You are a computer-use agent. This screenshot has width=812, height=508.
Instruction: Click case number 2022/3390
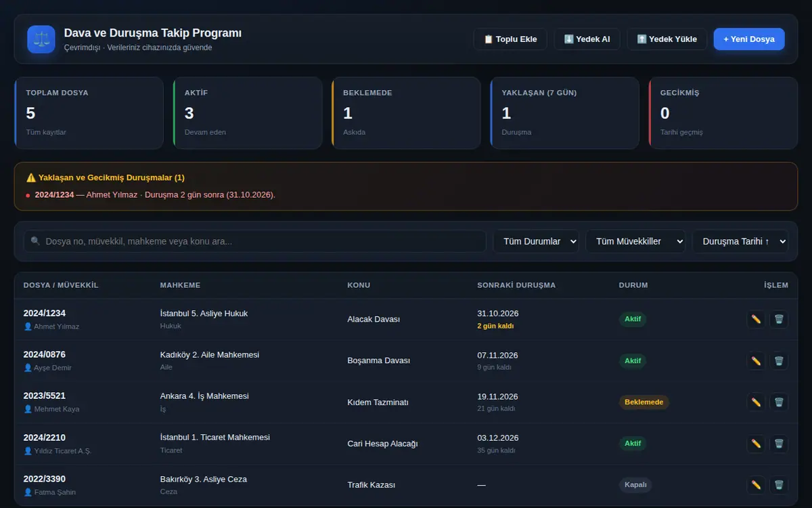click(x=45, y=479)
